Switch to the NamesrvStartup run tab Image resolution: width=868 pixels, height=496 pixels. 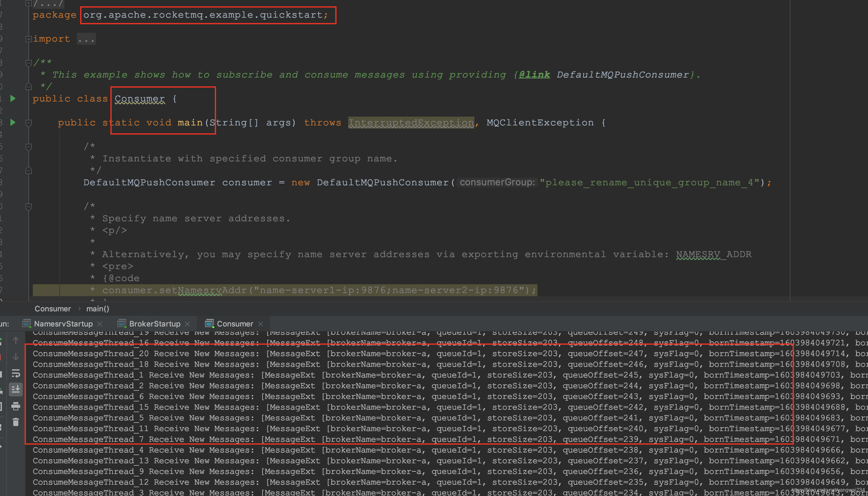(63, 324)
